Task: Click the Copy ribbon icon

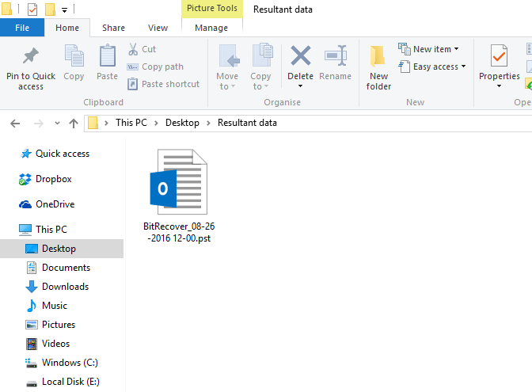Action: (x=74, y=56)
